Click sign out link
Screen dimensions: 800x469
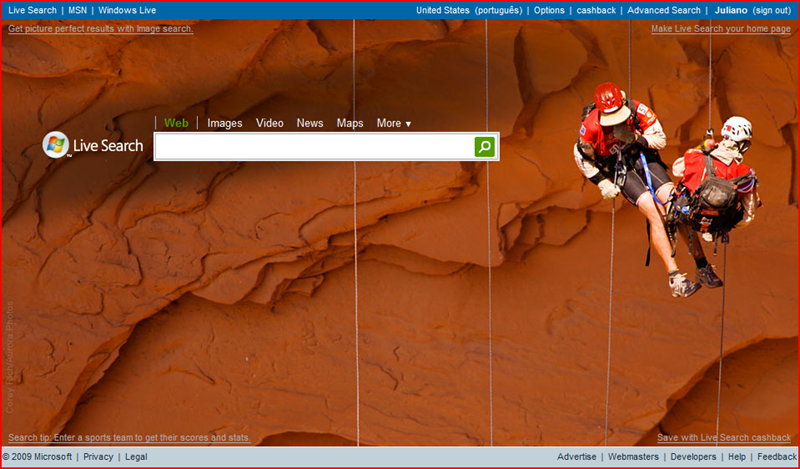771,10
